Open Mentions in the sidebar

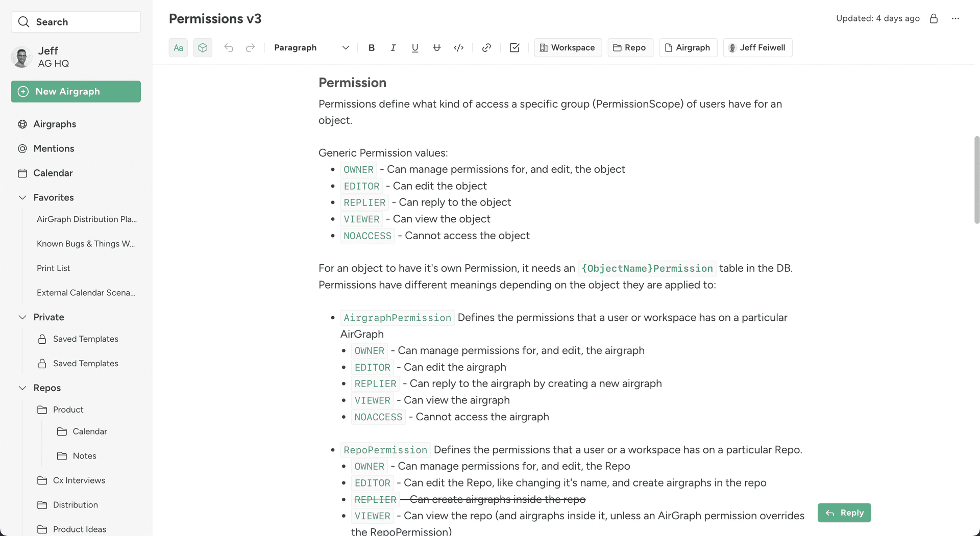(54, 148)
